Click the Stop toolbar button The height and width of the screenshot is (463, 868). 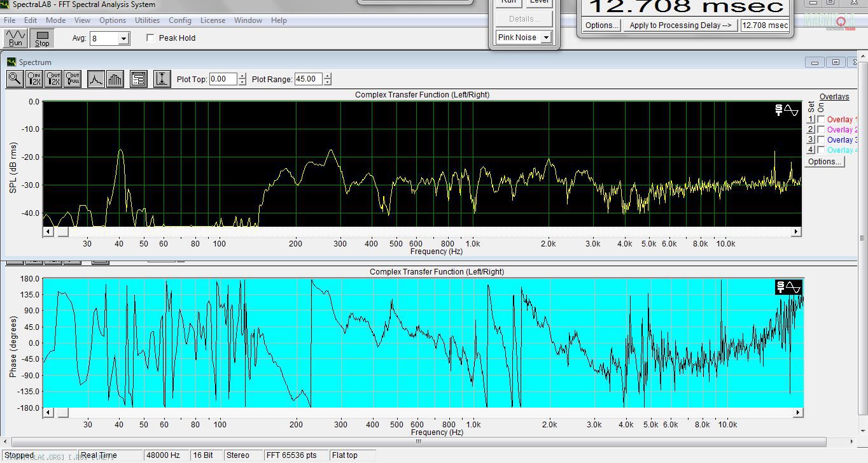click(x=42, y=38)
